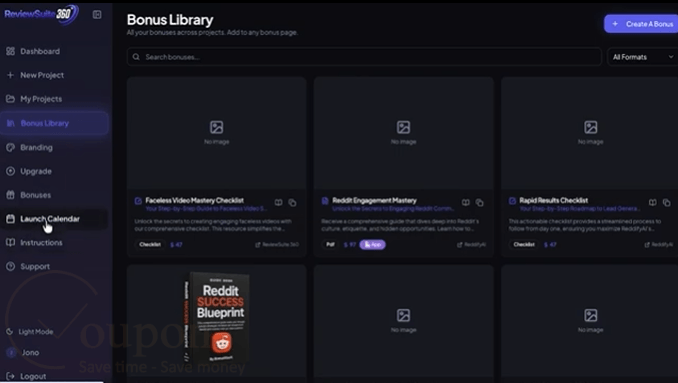Click the Checklist tag on Rapid Results card
The height and width of the screenshot is (383, 678).
pyautogui.click(x=524, y=245)
